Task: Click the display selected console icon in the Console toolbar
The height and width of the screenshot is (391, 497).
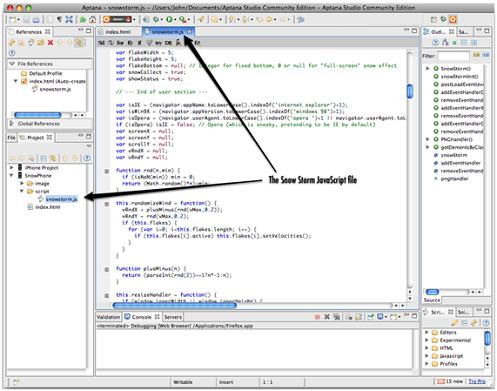Action: [x=380, y=317]
